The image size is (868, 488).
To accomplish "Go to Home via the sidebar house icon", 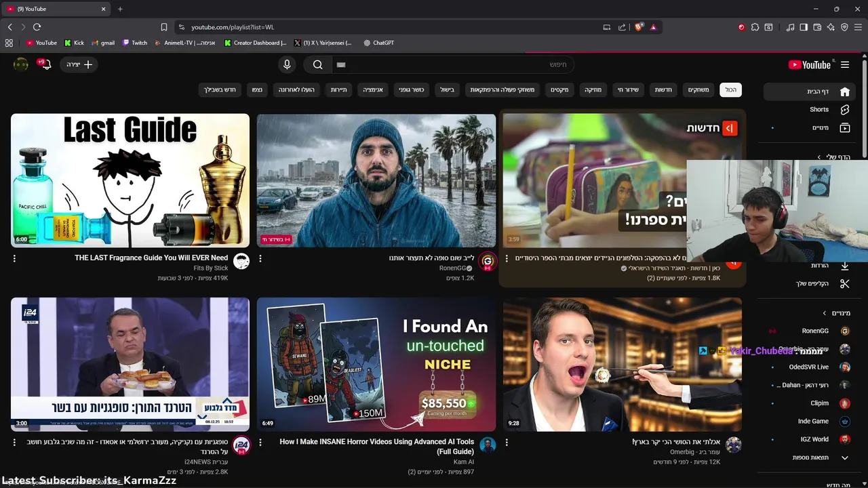I will (844, 91).
